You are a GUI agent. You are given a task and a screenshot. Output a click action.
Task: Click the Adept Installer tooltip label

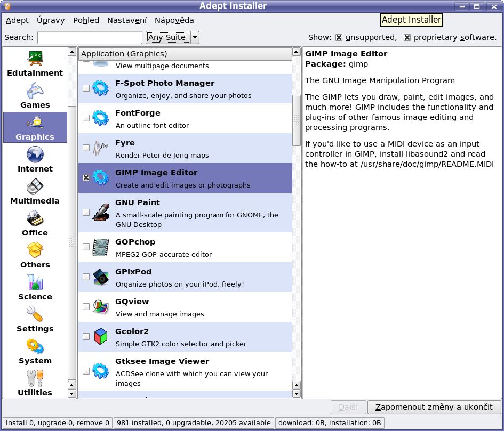(x=411, y=20)
